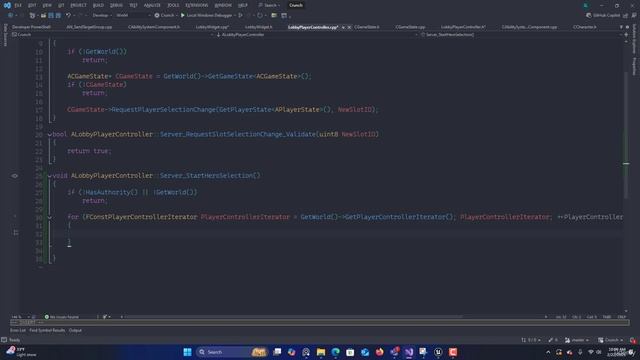
Task: Click the vertical scrollbar thumb of the editor
Action: point(626,135)
